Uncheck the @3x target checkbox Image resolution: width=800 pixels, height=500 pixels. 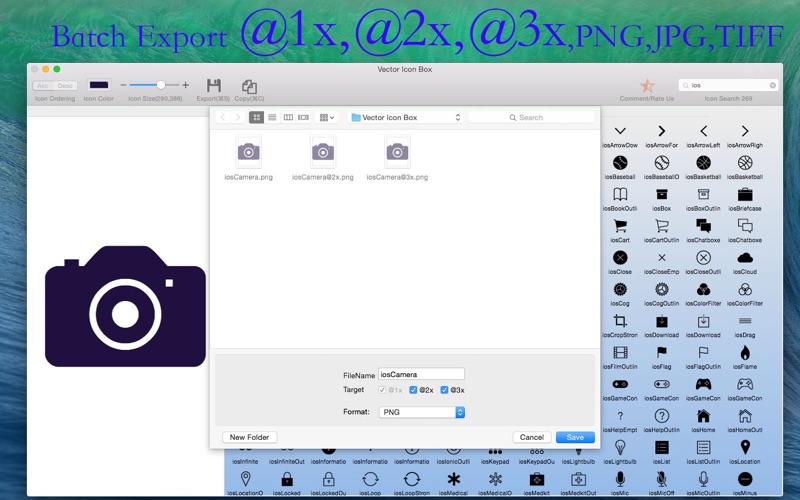click(x=444, y=390)
